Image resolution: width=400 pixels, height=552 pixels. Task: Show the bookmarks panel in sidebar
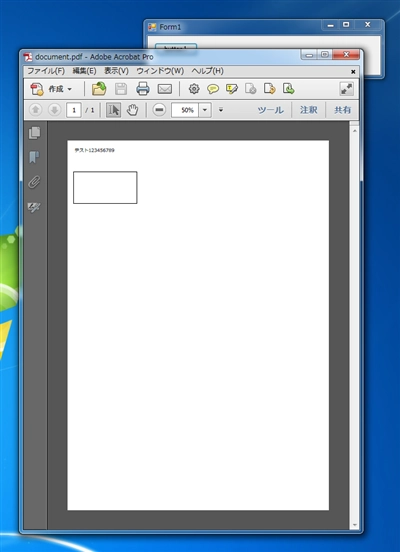pyautogui.click(x=34, y=157)
